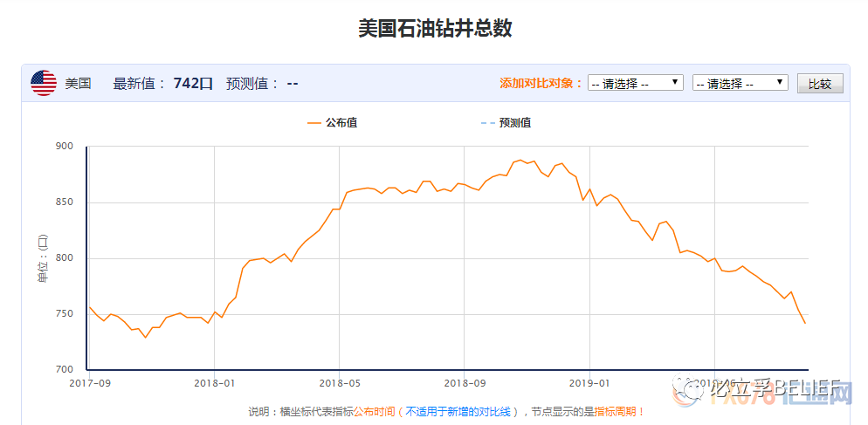Click the latest value 742口
This screenshot has height=425, width=868.
[x=193, y=84]
